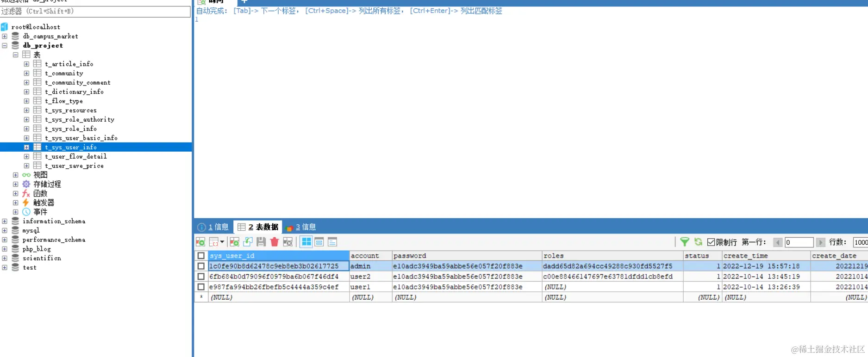Expand the t_community table node
The width and height of the screenshot is (868, 357).
coord(27,73)
